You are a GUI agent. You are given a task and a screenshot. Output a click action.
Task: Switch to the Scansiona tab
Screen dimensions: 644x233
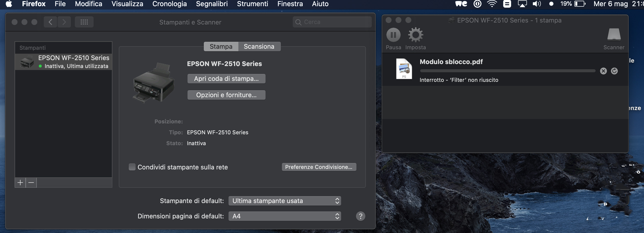[x=259, y=46]
